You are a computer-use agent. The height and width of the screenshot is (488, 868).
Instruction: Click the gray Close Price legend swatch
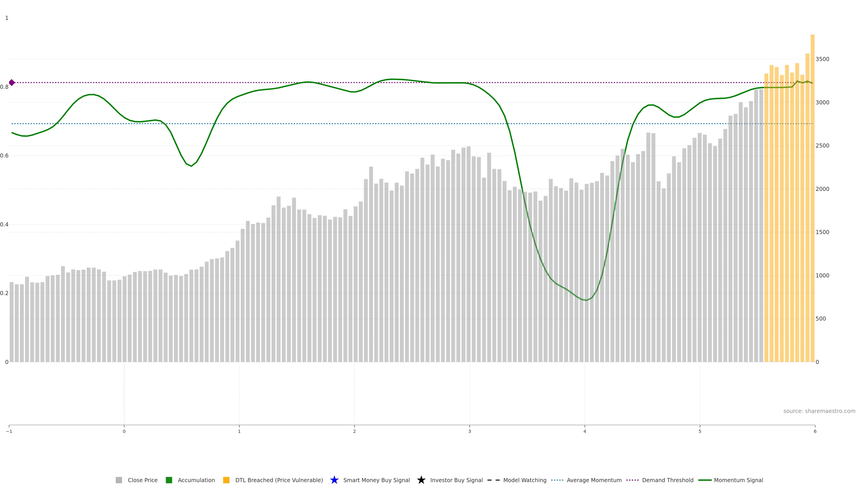[x=119, y=480]
